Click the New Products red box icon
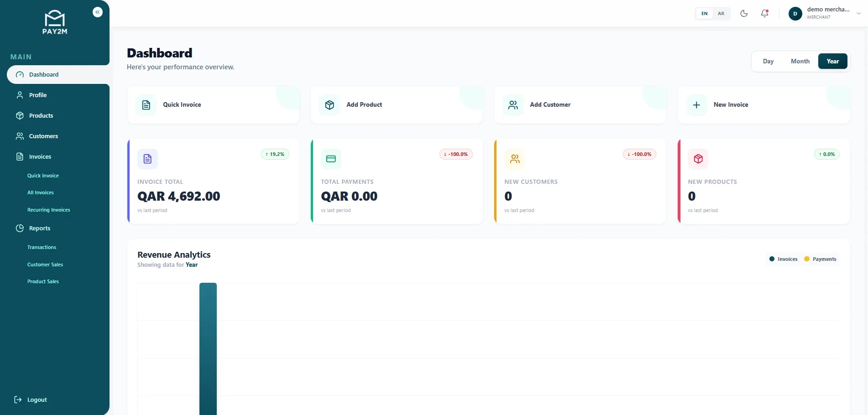Image resolution: width=868 pixels, height=415 pixels. point(698,159)
